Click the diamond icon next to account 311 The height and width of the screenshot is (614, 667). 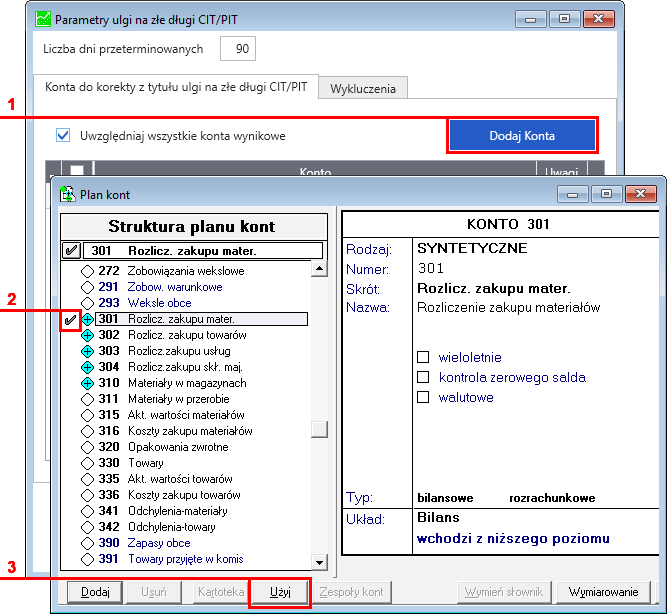point(87,399)
